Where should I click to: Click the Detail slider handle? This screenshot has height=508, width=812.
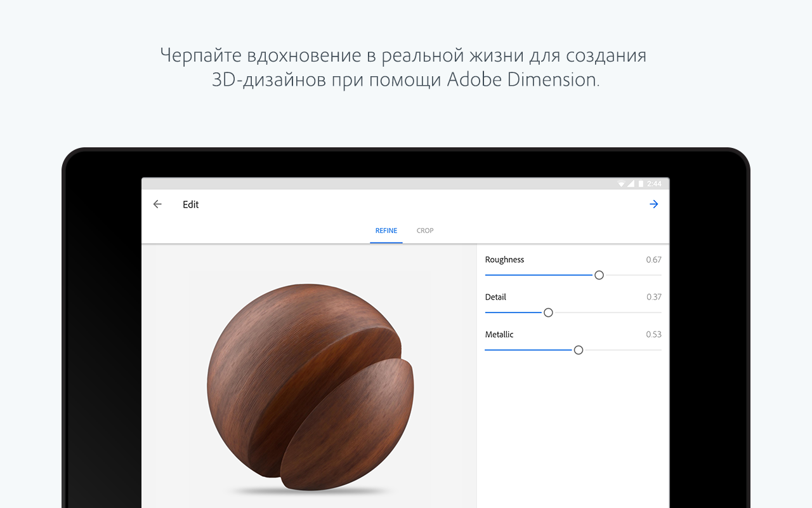point(548,312)
